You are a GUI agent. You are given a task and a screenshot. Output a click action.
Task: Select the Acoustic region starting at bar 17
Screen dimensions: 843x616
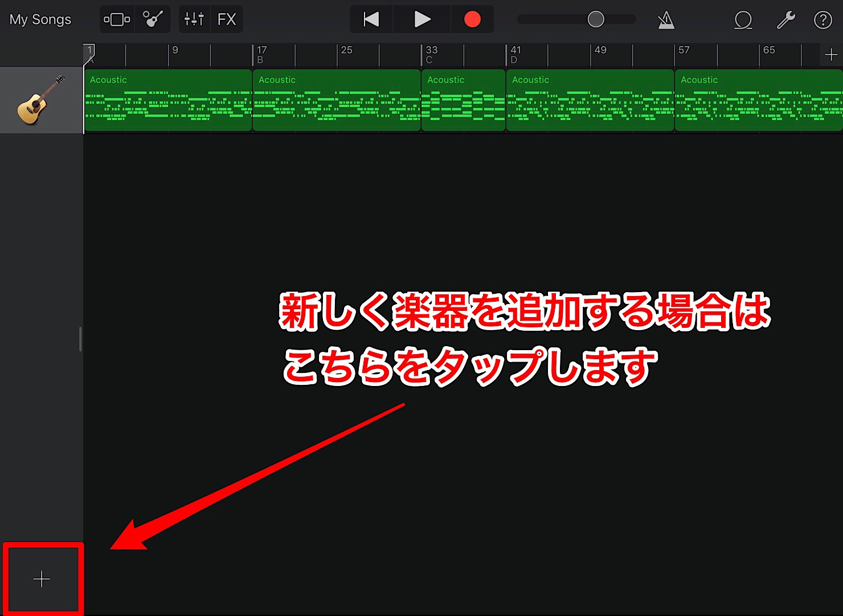337,100
